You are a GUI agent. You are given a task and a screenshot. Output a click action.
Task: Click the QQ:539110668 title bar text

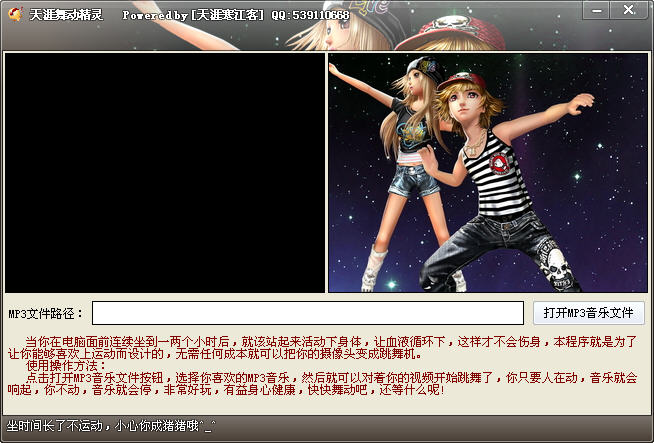[310, 15]
